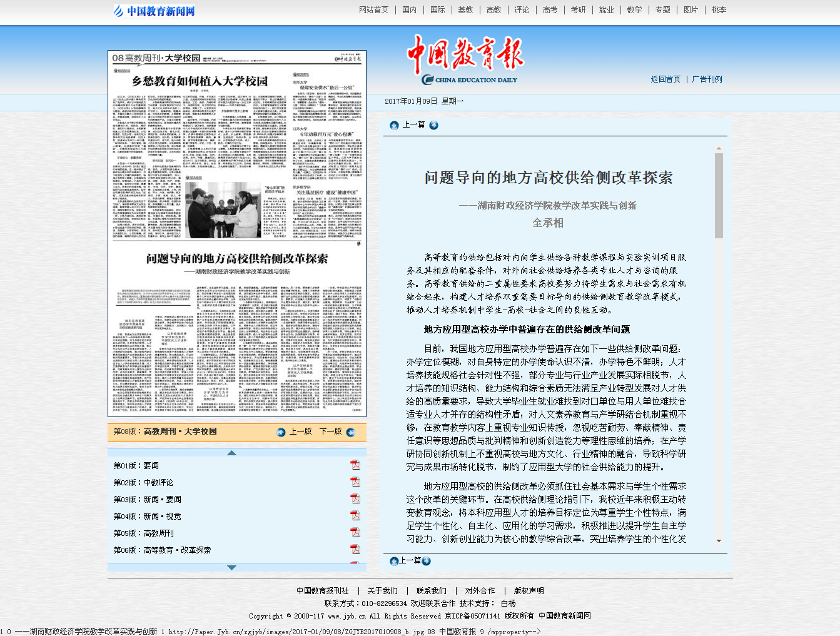Click next page arrow icon beside 下一版
The width and height of the screenshot is (840, 636).
(351, 432)
